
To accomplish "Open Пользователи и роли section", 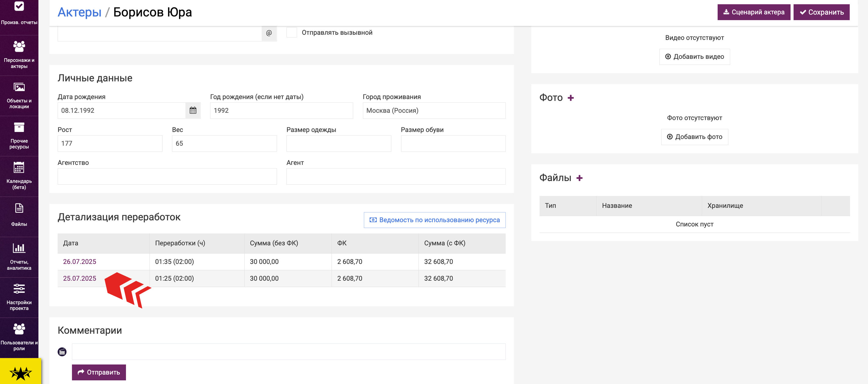I will coord(19,338).
